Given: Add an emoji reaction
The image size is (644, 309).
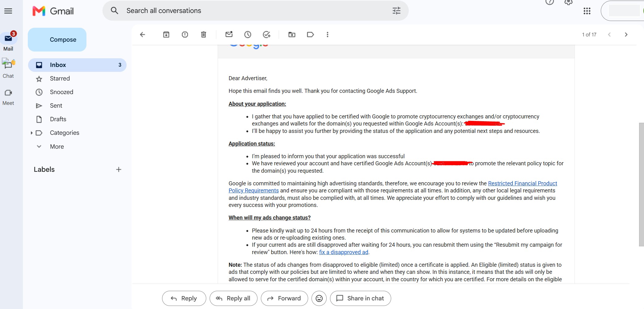Looking at the screenshot, I should point(319,298).
